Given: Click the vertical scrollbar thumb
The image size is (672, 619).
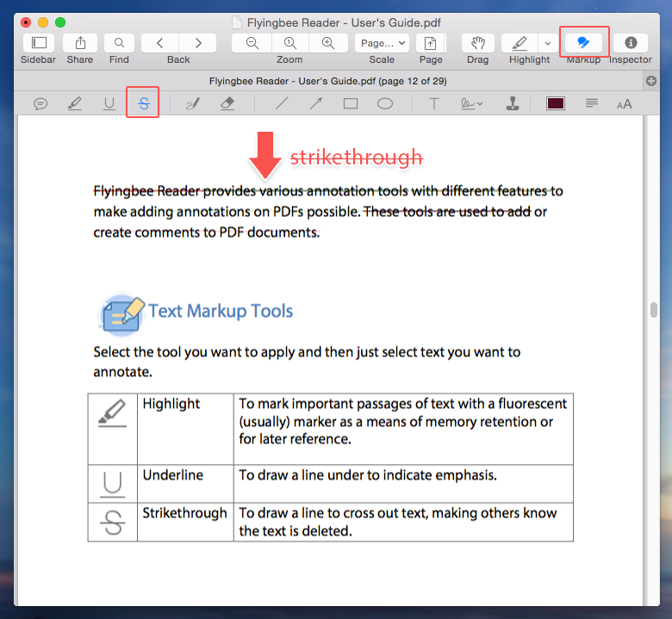Looking at the screenshot, I should click(654, 310).
